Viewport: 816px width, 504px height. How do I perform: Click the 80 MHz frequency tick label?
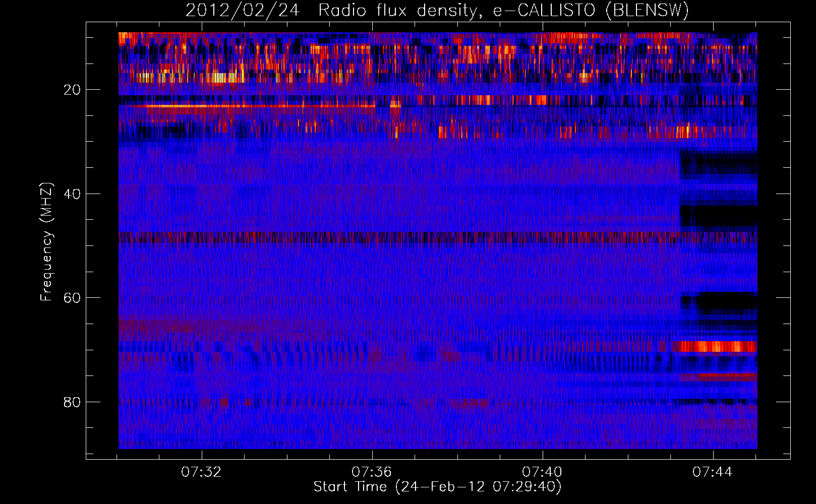pyautogui.click(x=72, y=402)
